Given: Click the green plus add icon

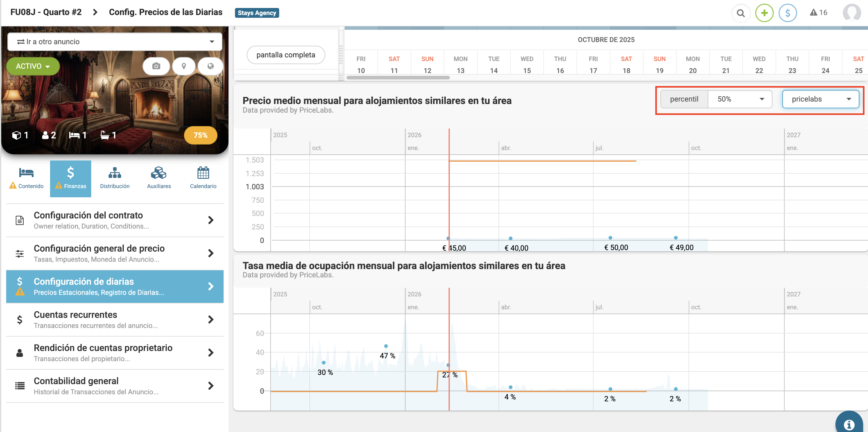Looking at the screenshot, I should click(764, 13).
